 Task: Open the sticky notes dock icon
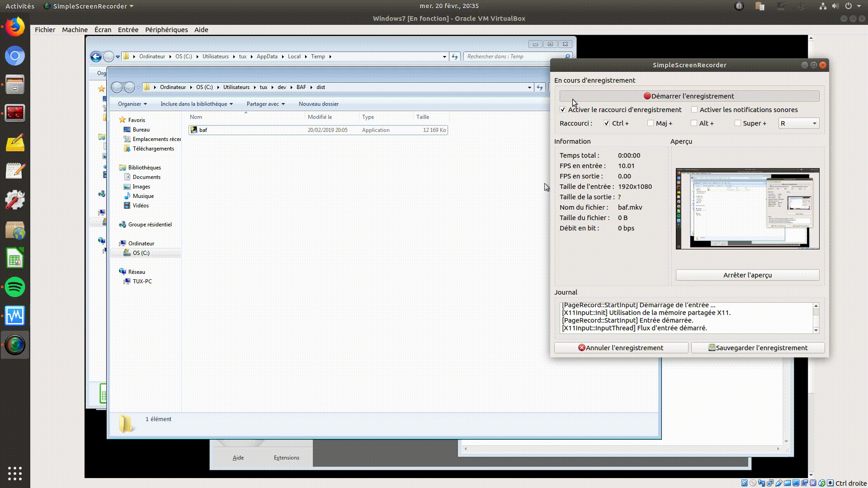15,143
